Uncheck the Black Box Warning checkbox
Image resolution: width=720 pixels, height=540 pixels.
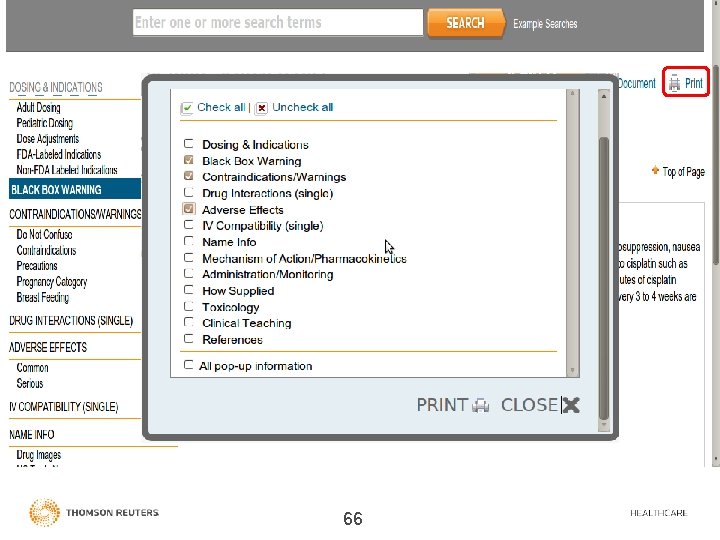click(x=188, y=160)
